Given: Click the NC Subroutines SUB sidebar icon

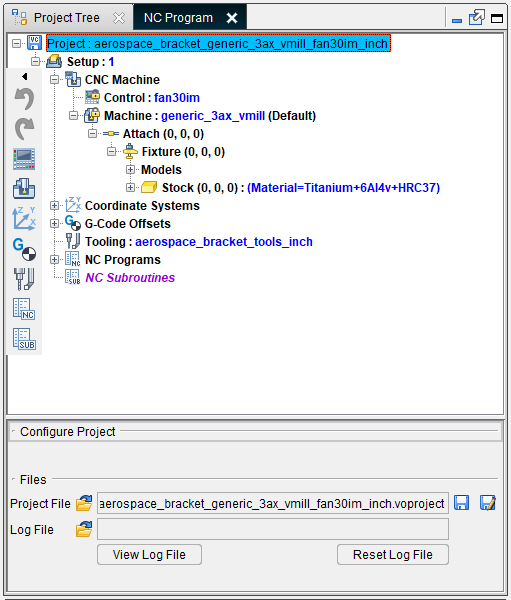Looking at the screenshot, I should tap(24, 339).
